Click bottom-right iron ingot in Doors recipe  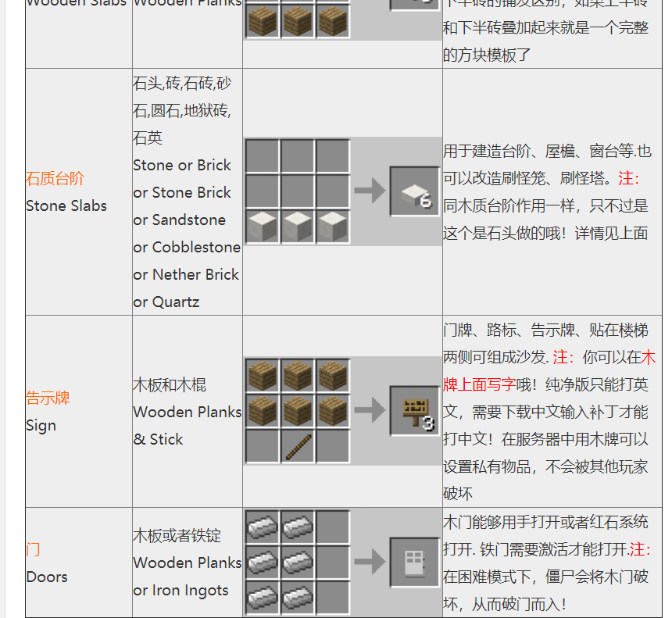click(x=298, y=597)
